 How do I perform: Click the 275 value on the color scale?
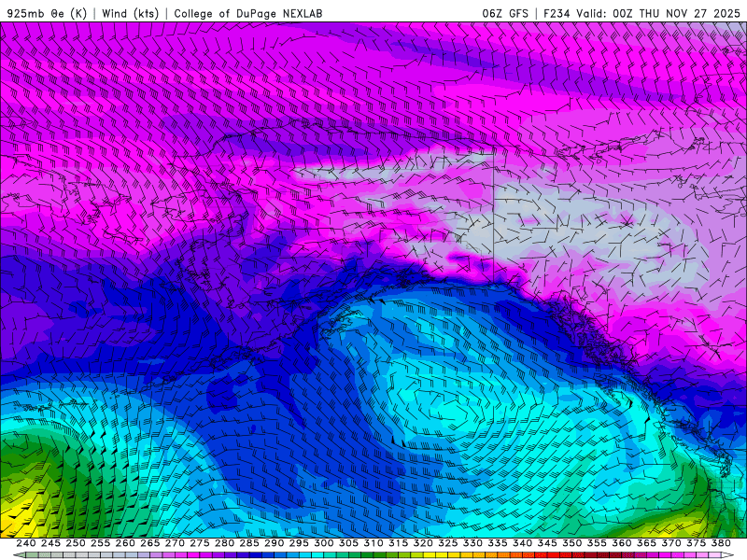pos(199,543)
